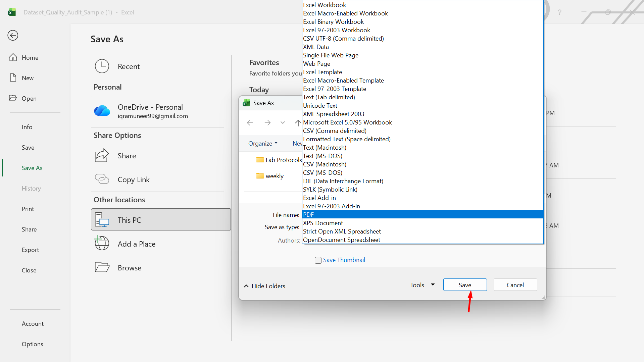Choose the OneDrive cloud icon
This screenshot has width=644, height=362.
coord(102,111)
